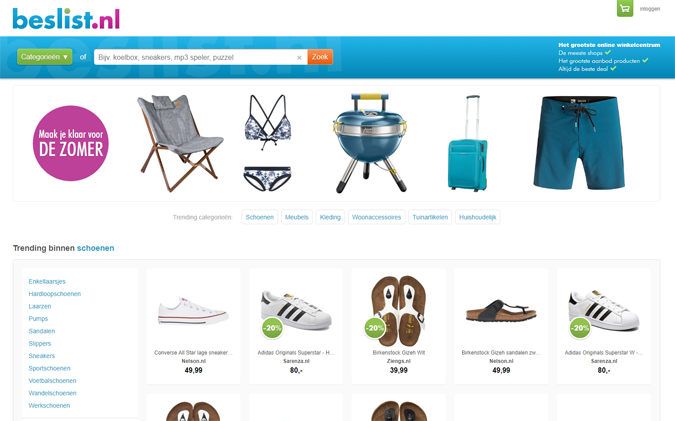
Task: Click the orange Zoek button
Action: tap(320, 57)
